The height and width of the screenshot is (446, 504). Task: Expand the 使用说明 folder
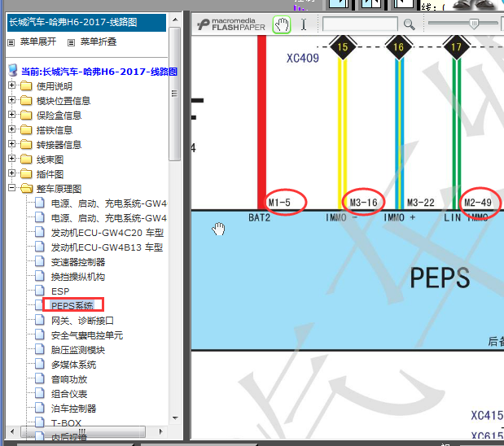(11, 85)
